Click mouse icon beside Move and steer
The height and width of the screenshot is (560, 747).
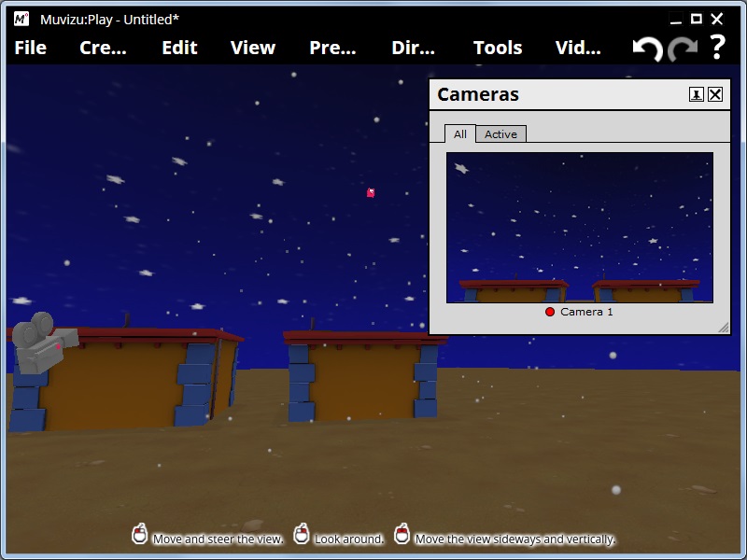(x=139, y=534)
